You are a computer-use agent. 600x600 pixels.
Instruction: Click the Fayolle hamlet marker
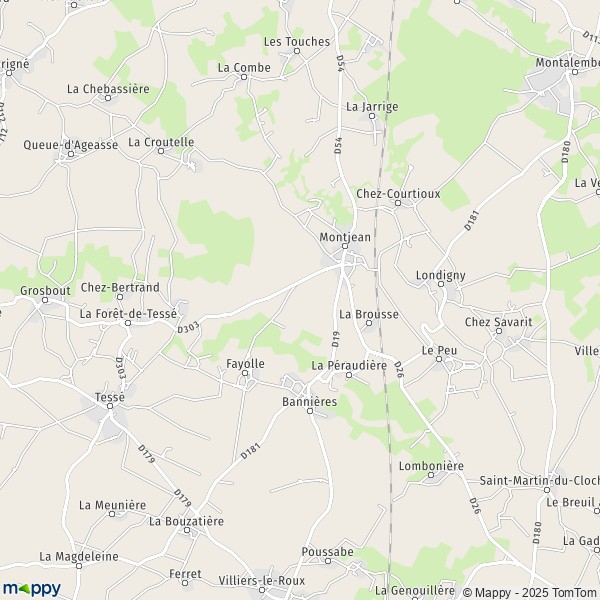245,373
